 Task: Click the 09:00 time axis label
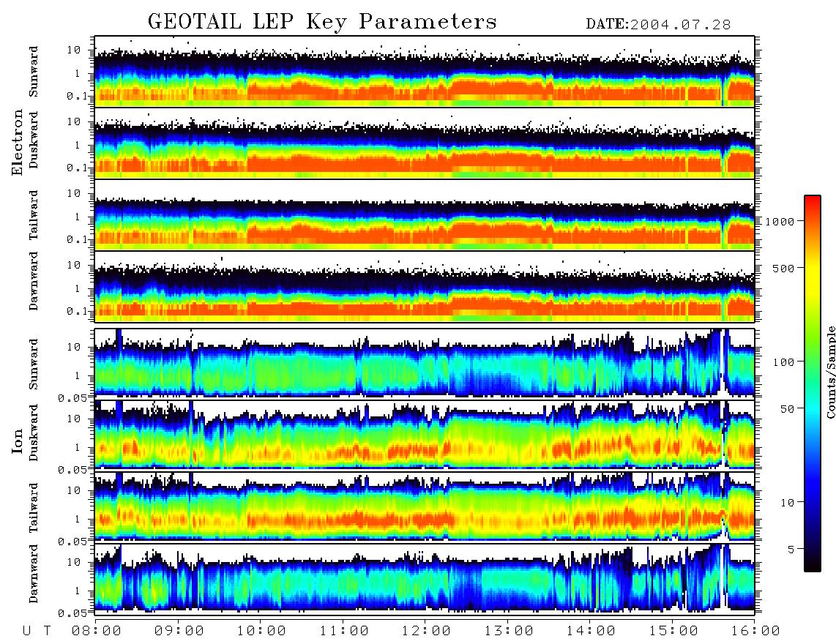pos(179,631)
